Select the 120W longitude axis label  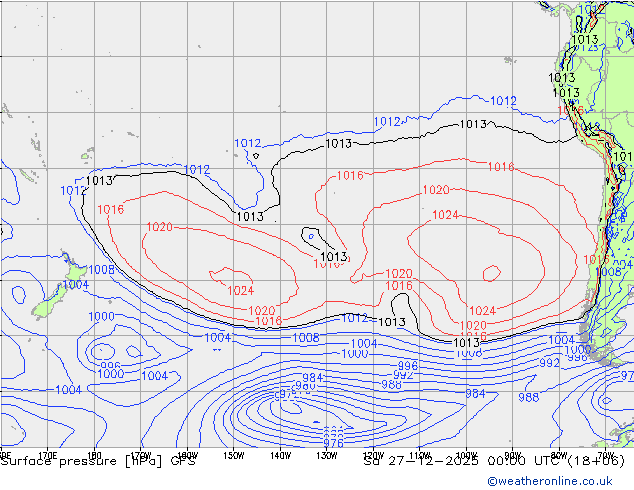tap(373, 455)
